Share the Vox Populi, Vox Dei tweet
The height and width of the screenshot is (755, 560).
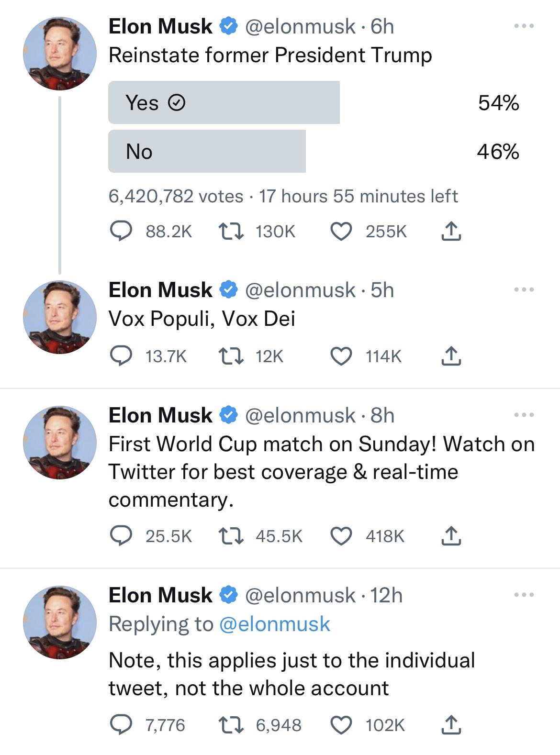pos(450,356)
